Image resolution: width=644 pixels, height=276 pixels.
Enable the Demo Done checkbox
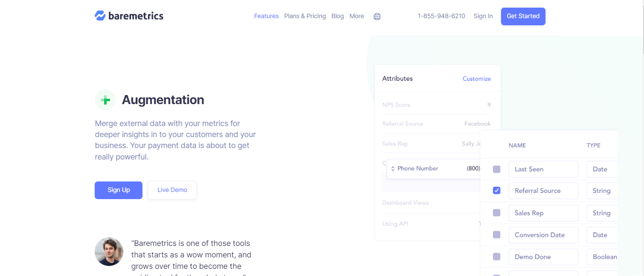tap(496, 256)
